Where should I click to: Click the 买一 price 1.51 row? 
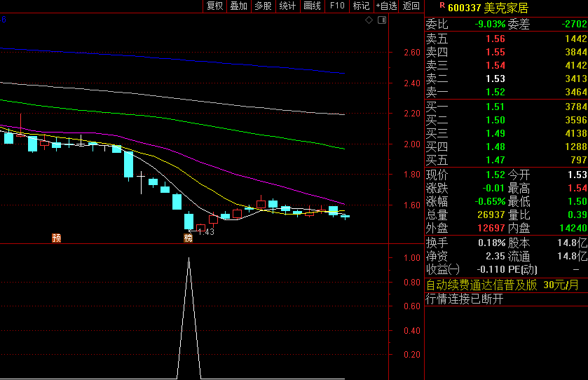coord(506,107)
